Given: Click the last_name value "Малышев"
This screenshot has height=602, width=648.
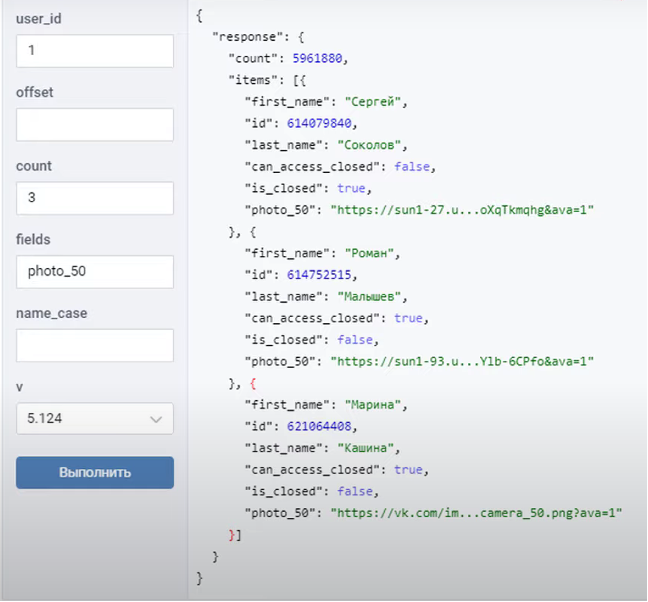Looking at the screenshot, I should pos(369,297).
